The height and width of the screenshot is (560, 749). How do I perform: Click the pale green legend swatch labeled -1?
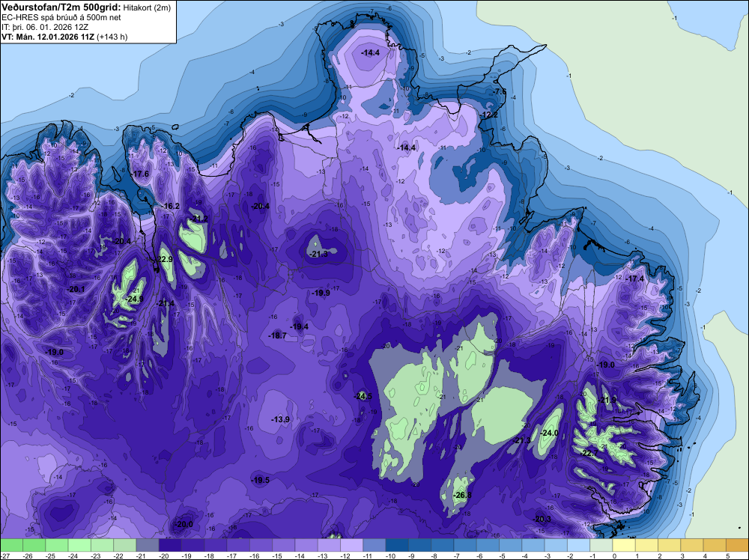tap(601, 545)
